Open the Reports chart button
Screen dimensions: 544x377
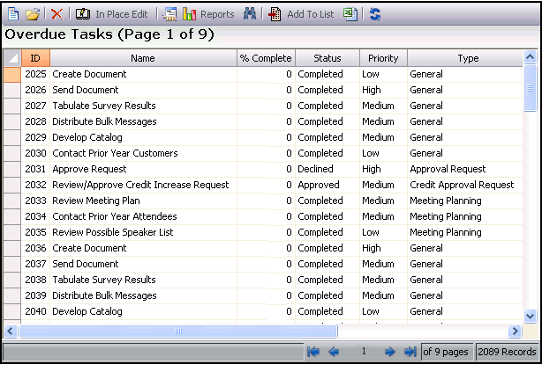209,14
